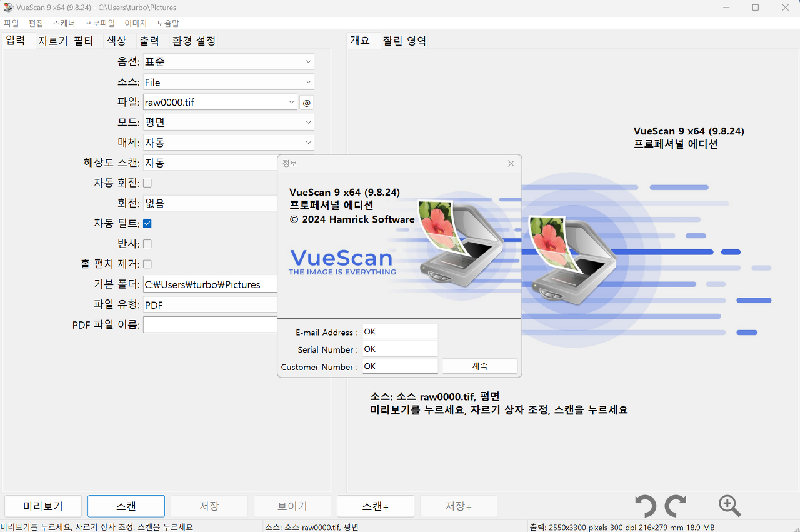Click the VueScan title bar app icon
The image size is (800, 532).
tap(9, 8)
